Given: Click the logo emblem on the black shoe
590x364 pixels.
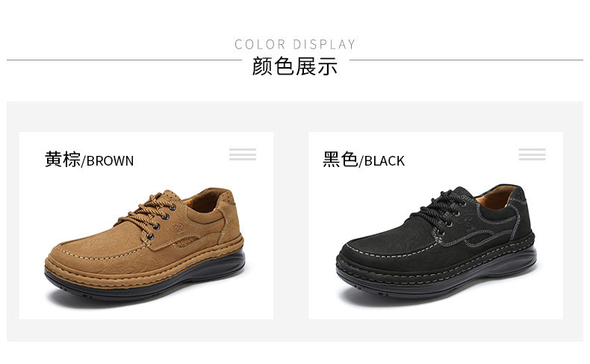Looking at the screenshot, I should click(x=468, y=223).
